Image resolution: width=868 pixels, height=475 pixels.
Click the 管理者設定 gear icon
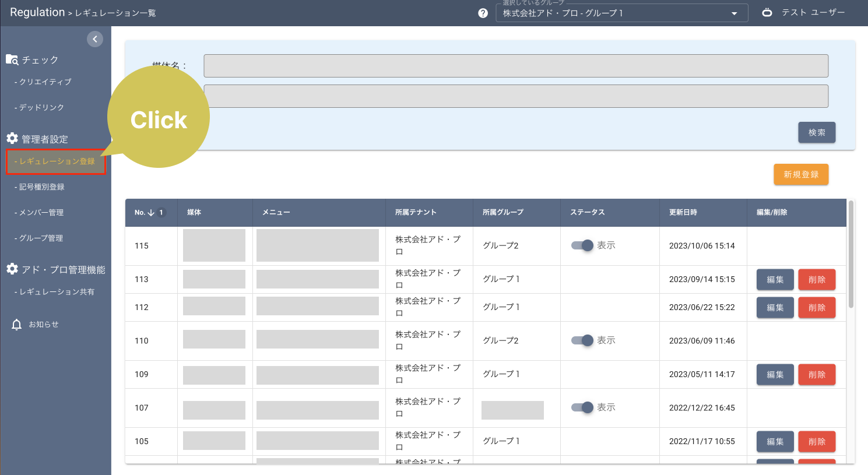point(12,139)
